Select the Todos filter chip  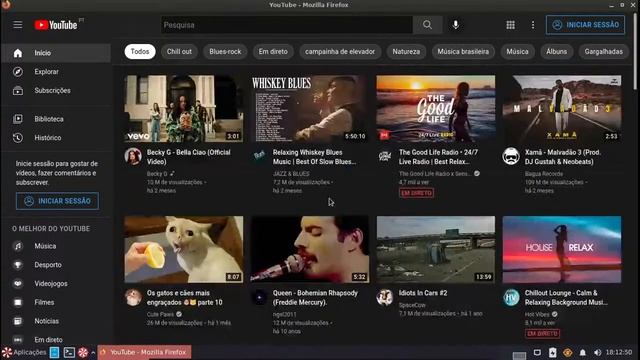coord(140,52)
